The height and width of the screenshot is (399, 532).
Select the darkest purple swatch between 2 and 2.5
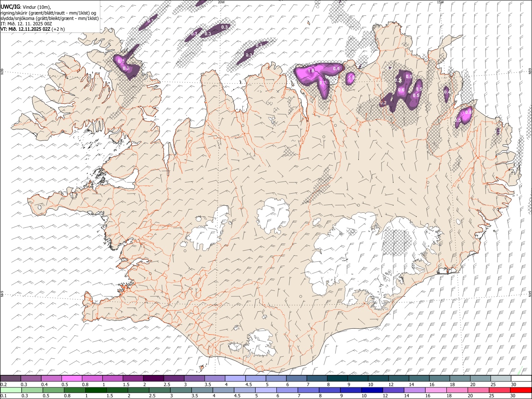click(x=153, y=378)
